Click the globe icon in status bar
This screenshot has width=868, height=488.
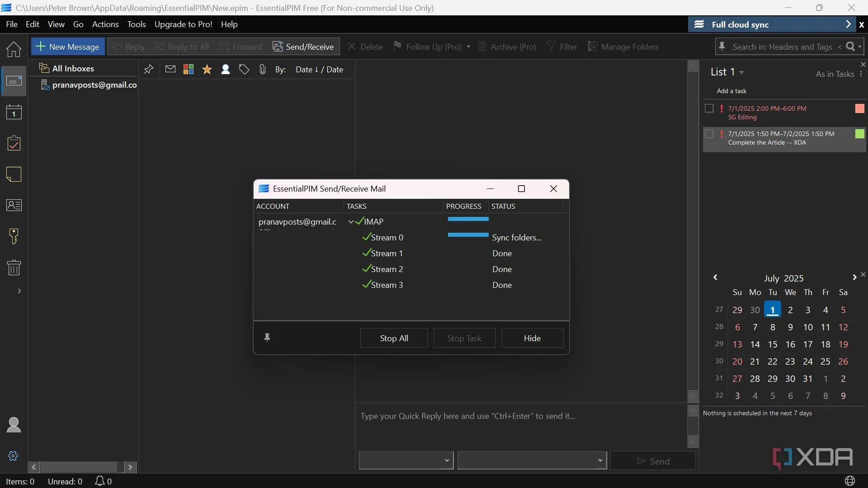tap(850, 481)
